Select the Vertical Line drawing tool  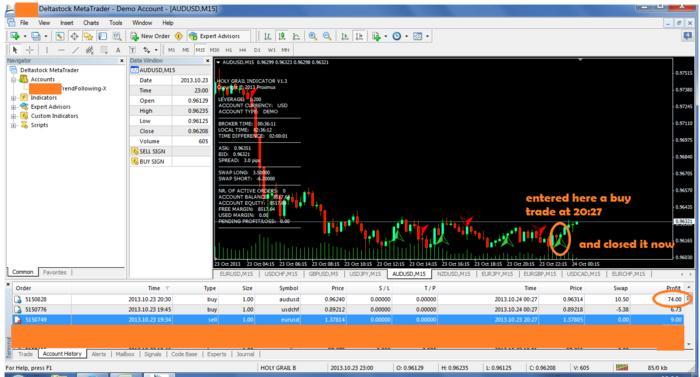coord(47,50)
